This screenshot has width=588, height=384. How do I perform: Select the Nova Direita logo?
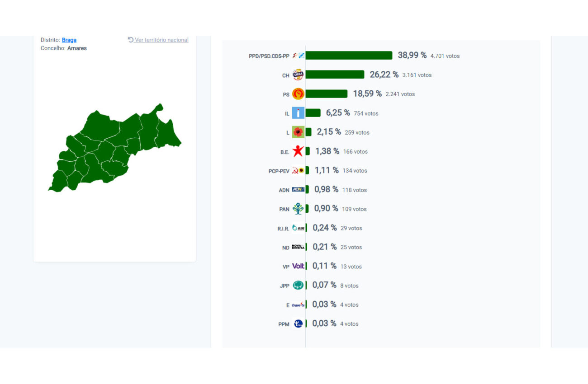point(298,247)
